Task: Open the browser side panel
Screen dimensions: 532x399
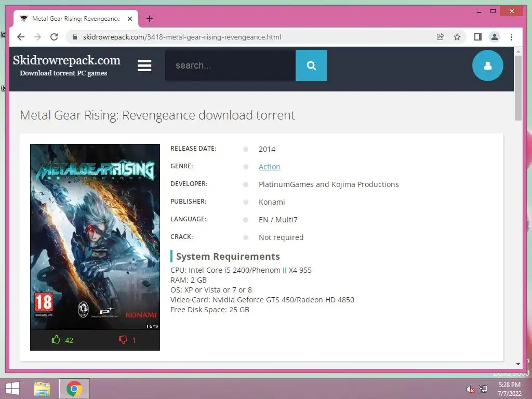Action: pos(478,37)
